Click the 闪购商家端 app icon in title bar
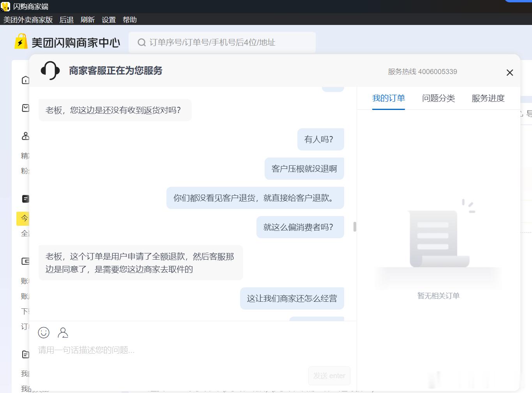The image size is (532, 393). [5, 6]
